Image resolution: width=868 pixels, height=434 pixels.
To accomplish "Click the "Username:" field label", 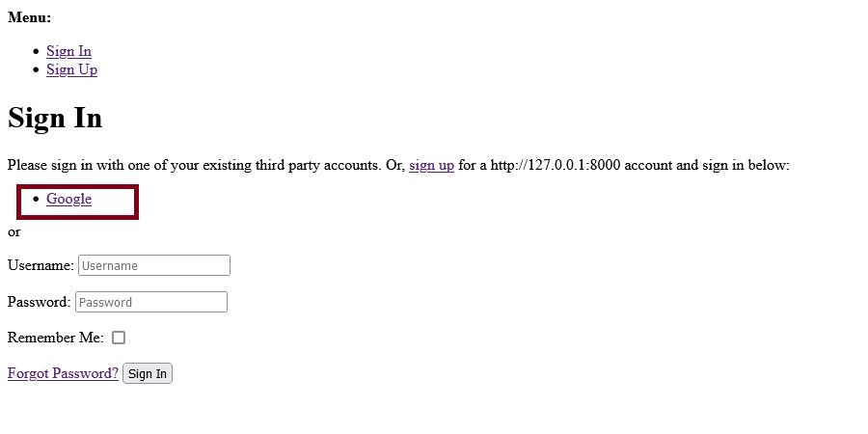I will [41, 265].
